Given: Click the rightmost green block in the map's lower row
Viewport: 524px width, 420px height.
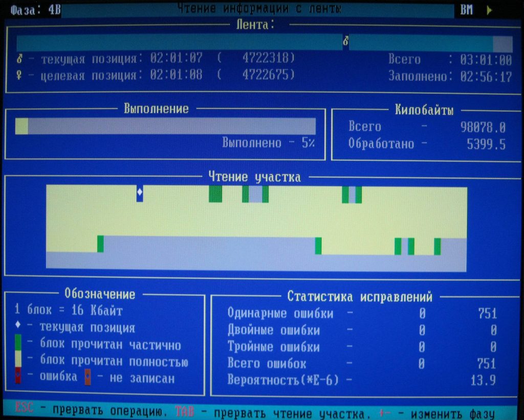Looking at the screenshot, I should point(438,246).
